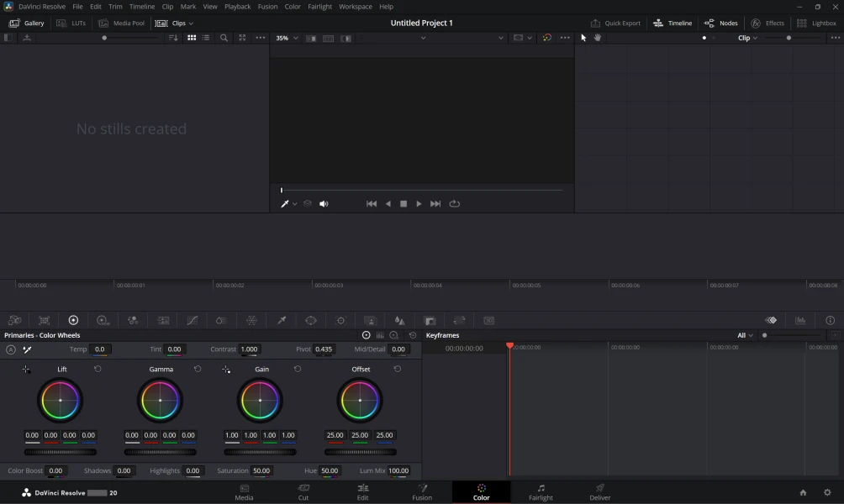844x504 pixels.
Task: Toggle the auto balance button
Action: pyautogui.click(x=11, y=349)
